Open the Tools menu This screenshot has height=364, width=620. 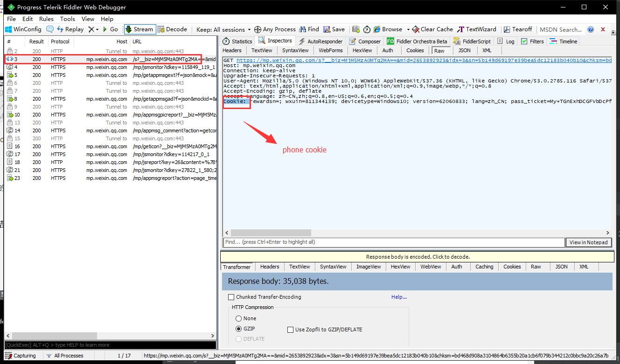pyautogui.click(x=68, y=19)
